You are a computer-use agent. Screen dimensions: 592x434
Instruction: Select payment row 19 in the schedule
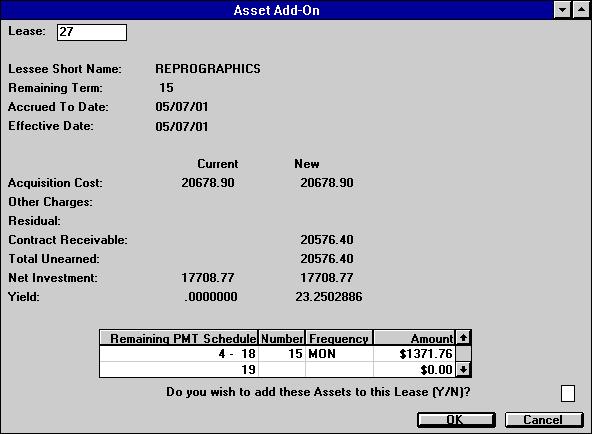(x=278, y=369)
